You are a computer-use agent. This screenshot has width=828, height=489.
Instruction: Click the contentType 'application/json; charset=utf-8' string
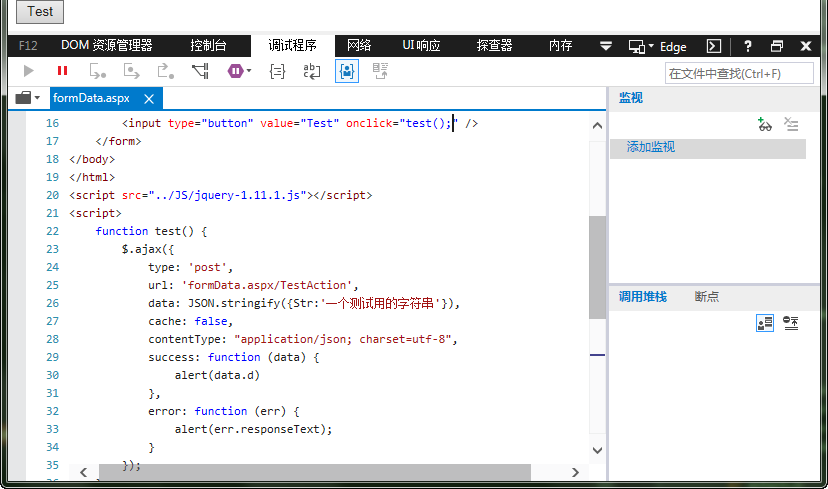[x=343, y=339]
